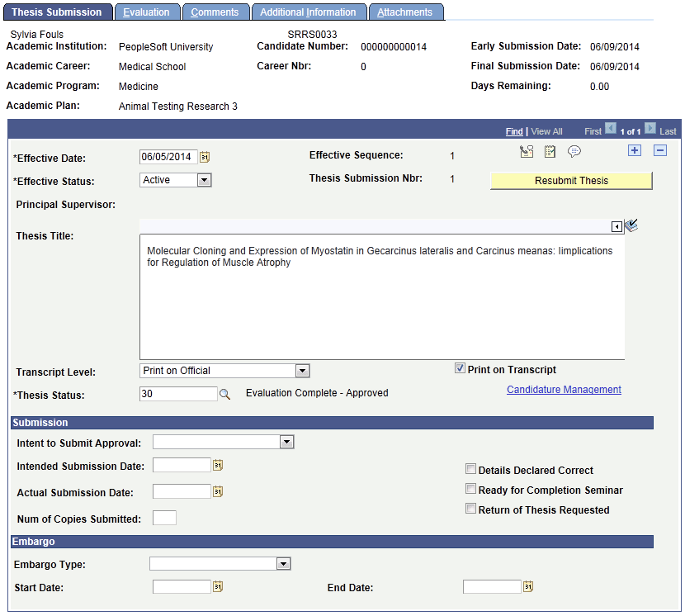This screenshot has height=616, width=685.
Task: Click 'Medical School' career value
Action: click(x=153, y=66)
